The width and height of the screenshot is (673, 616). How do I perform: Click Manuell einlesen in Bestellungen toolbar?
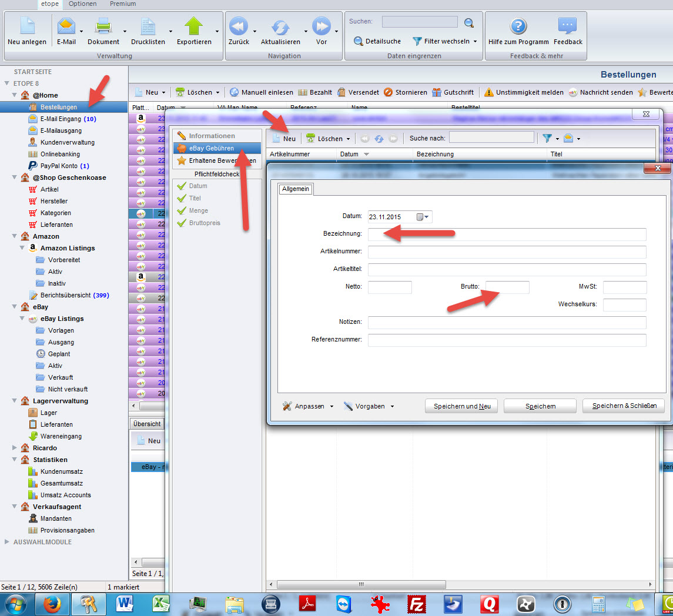(262, 92)
